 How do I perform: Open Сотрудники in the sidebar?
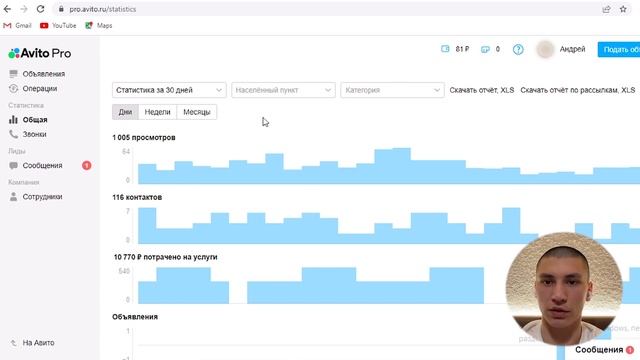coord(42,197)
